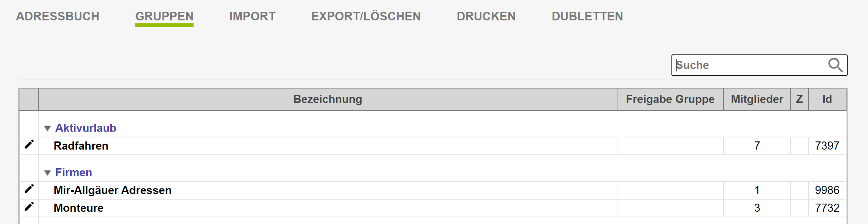
Task: Click the Freigabe Gruppe column header
Action: pyautogui.click(x=670, y=99)
